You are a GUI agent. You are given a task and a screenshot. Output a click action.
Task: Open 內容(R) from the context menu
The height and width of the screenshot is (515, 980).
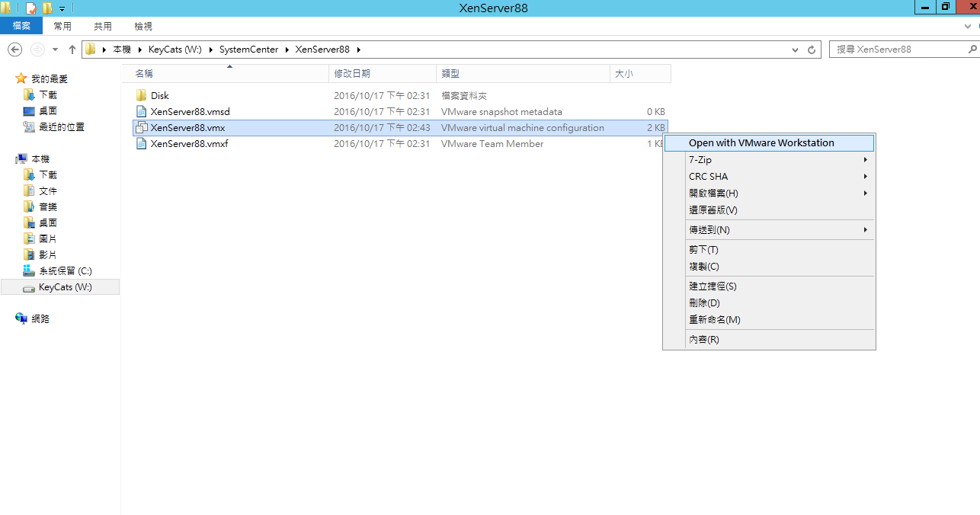coord(769,340)
